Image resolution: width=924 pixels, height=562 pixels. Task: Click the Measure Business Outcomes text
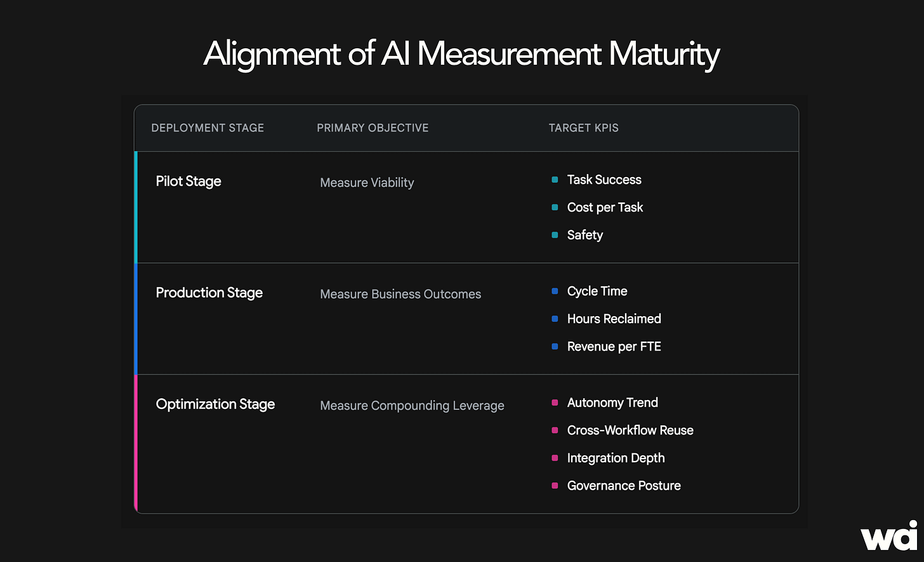400,294
